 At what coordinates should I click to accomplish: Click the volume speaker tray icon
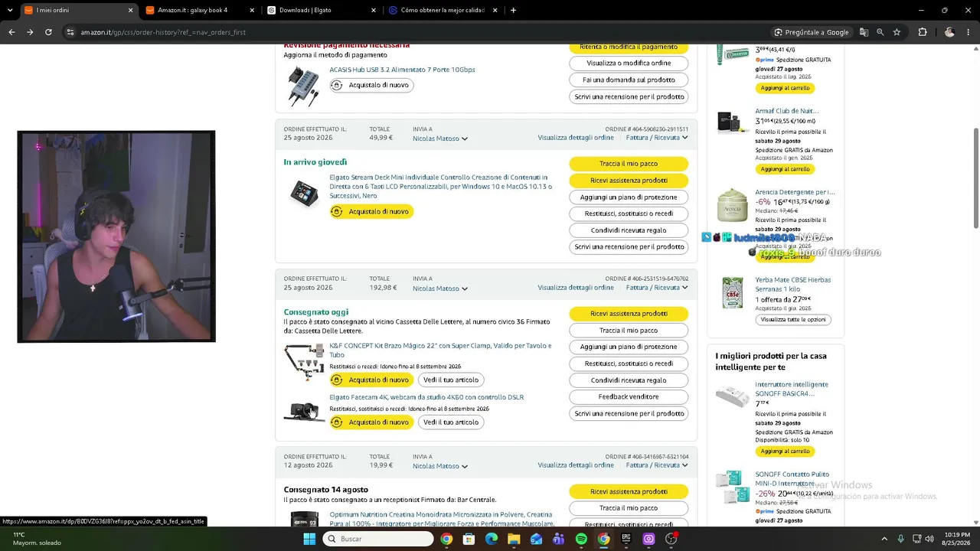[929, 539]
